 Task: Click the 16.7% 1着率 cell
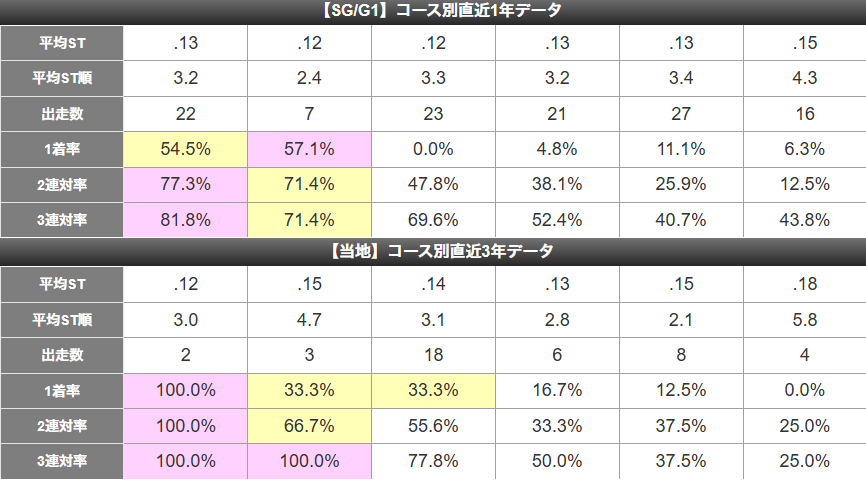click(557, 391)
